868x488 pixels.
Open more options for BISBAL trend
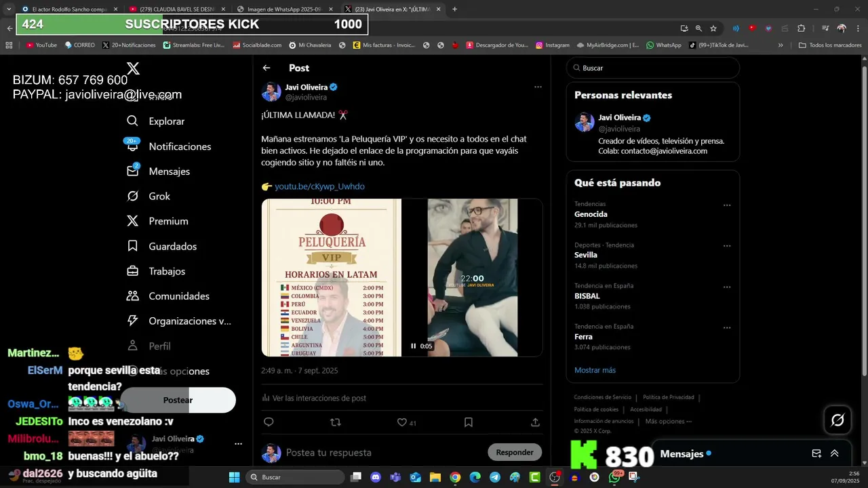(x=727, y=287)
